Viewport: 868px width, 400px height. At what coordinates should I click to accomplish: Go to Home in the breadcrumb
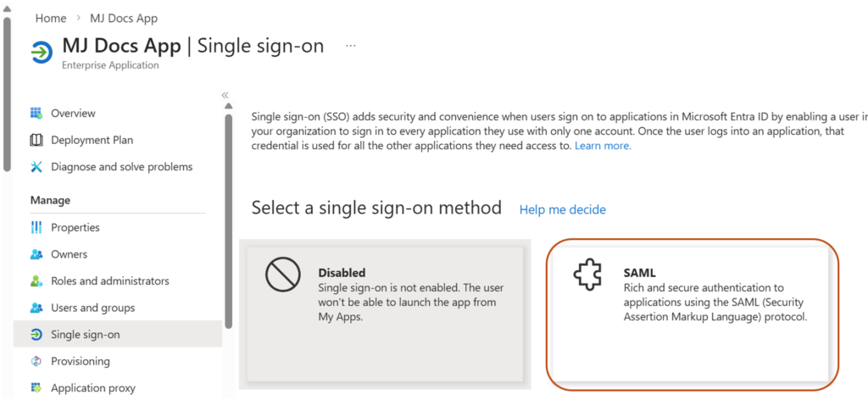click(51, 18)
